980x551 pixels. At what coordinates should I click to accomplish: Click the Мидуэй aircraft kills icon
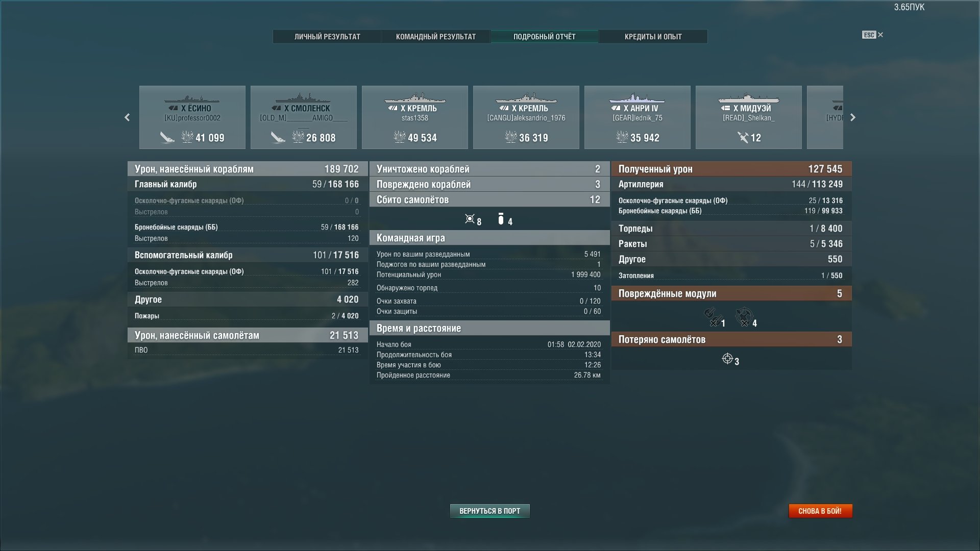(x=743, y=137)
